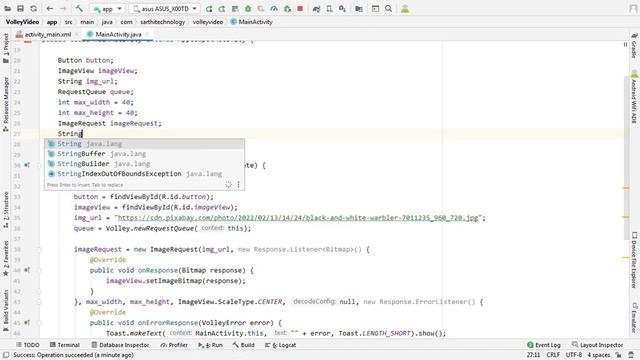
Task: Choose String java.lang from autocomplete list
Action: 144,144
